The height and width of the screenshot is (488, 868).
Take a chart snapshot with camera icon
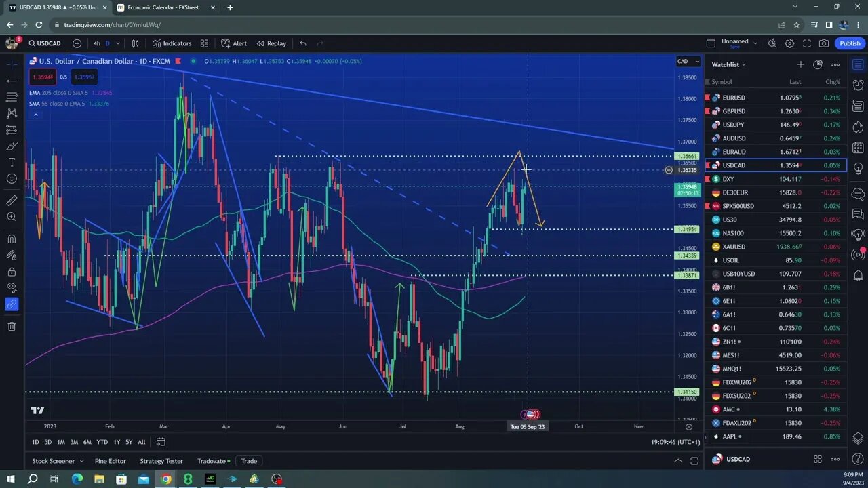pos(824,43)
